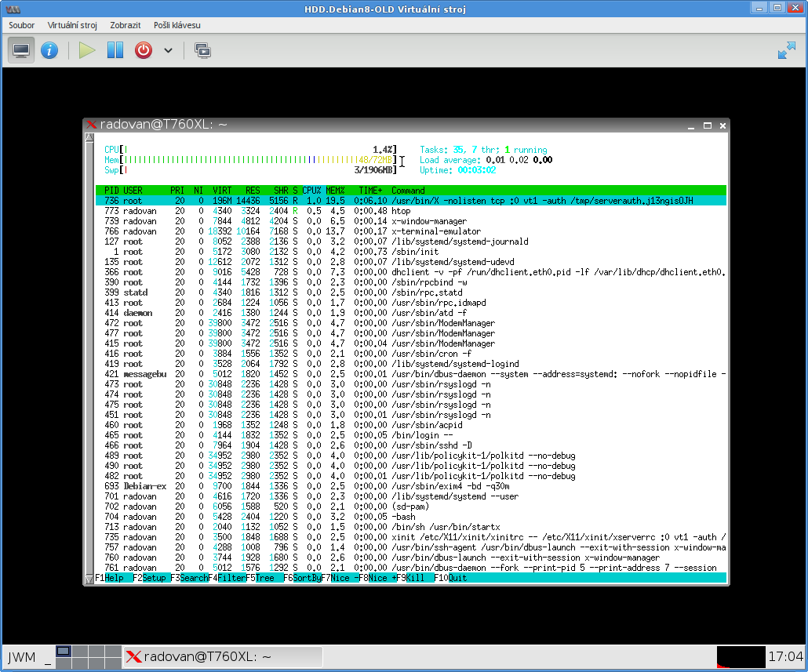The image size is (808, 672).
Task: Open the Virtuální stroj menu
Action: pos(72,25)
